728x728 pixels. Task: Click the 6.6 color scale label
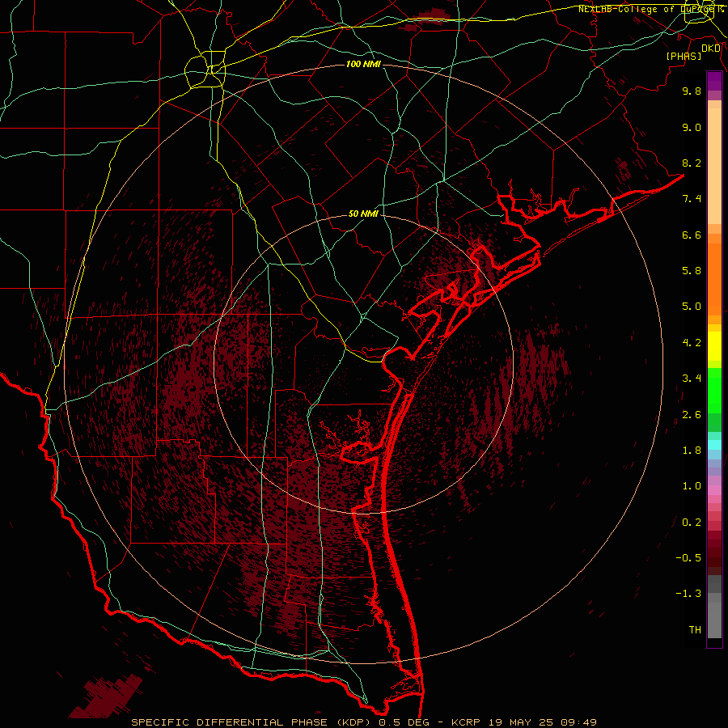[x=692, y=235]
